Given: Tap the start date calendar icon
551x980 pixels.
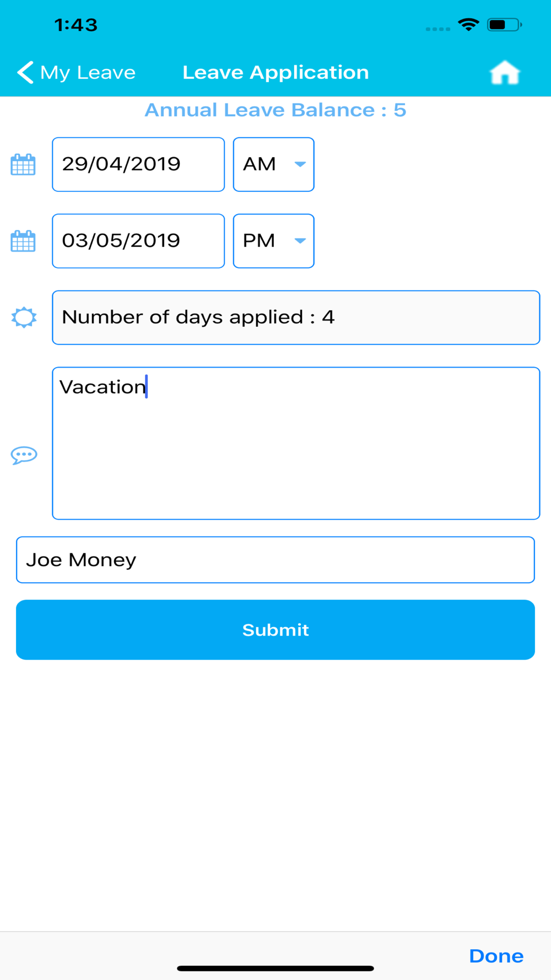Looking at the screenshot, I should tap(23, 164).
